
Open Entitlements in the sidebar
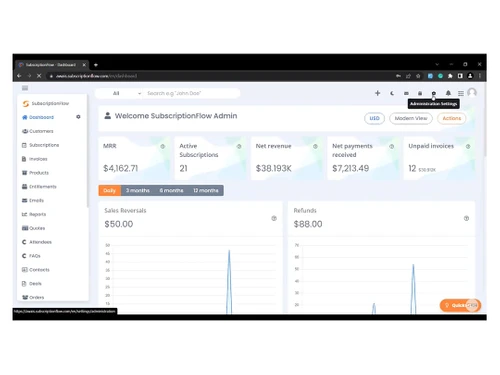point(39,187)
